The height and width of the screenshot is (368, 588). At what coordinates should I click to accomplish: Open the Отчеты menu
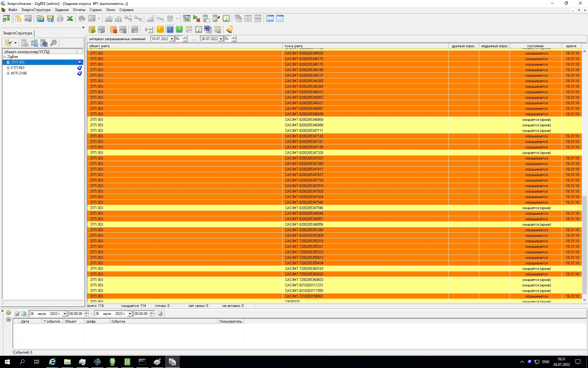79,10
